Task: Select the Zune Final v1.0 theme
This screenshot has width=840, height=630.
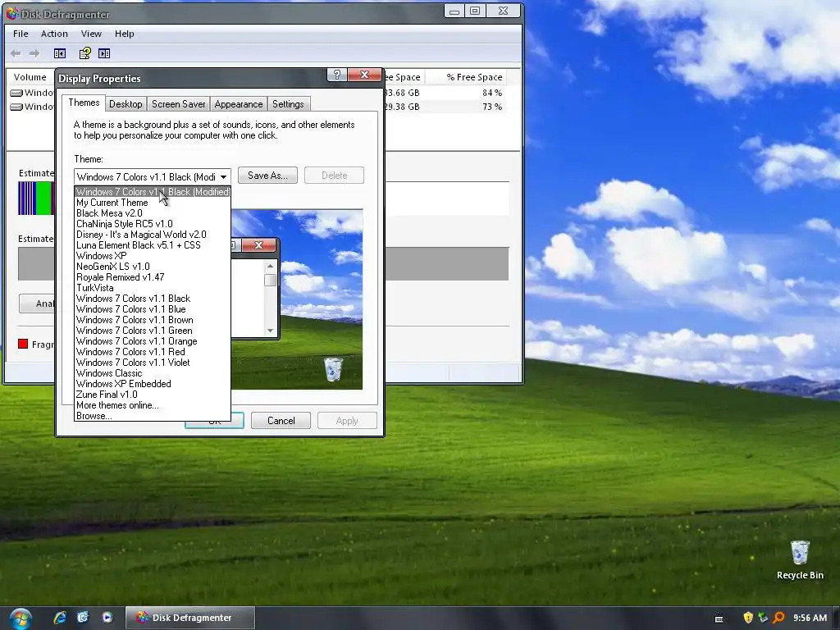Action: pos(152,395)
